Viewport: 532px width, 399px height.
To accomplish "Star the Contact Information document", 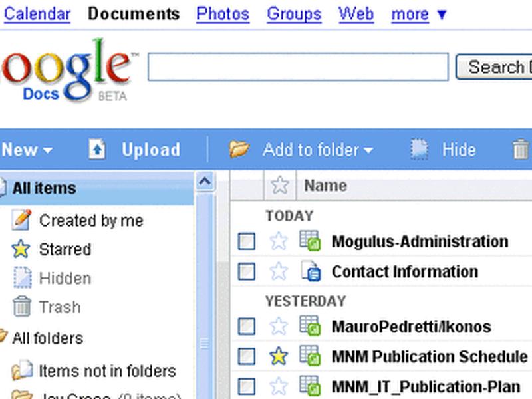I will click(x=279, y=271).
